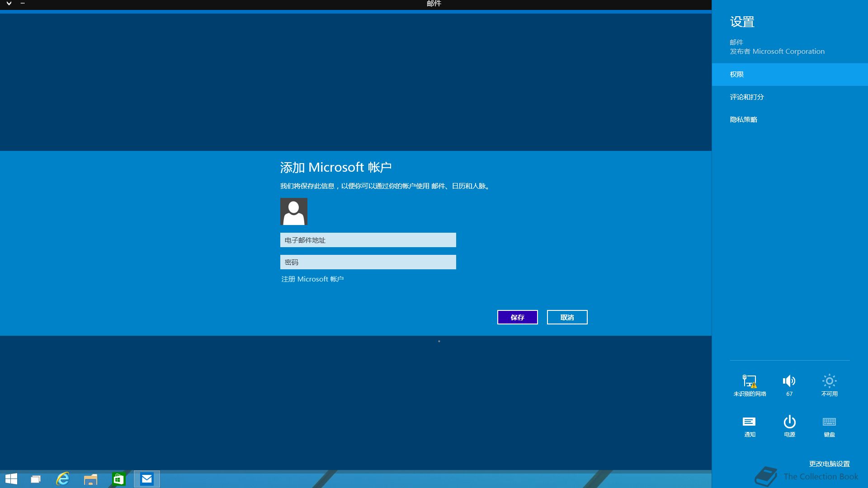Click the 保存 save button

pos(518,317)
